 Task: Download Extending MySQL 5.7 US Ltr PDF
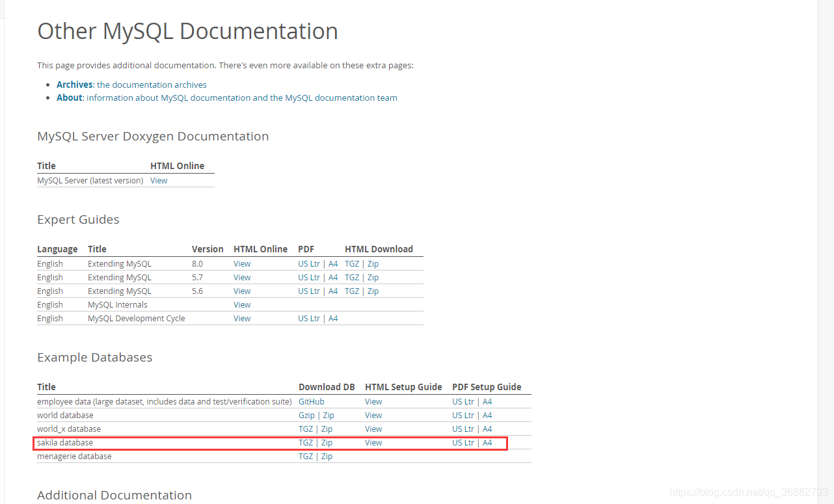[309, 278]
